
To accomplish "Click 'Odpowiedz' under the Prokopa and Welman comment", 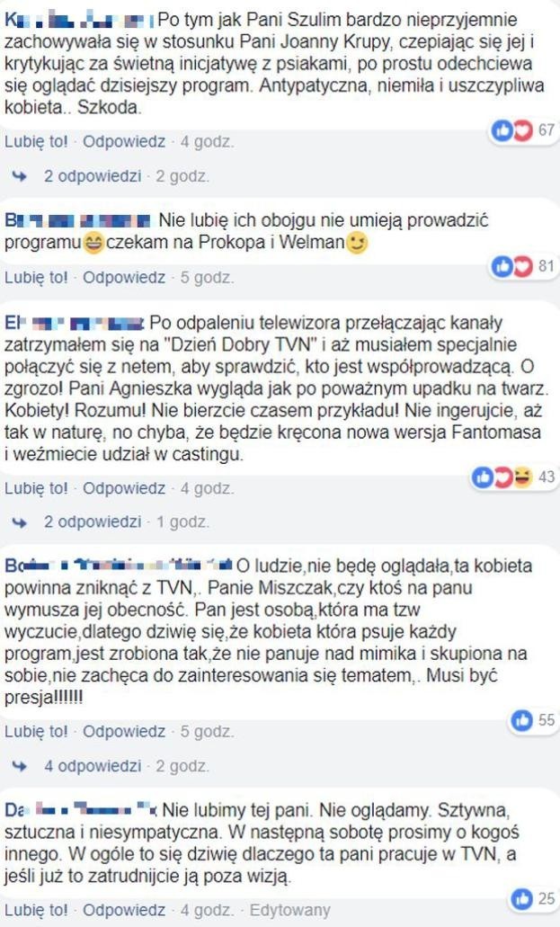I will pyautogui.click(x=124, y=277).
